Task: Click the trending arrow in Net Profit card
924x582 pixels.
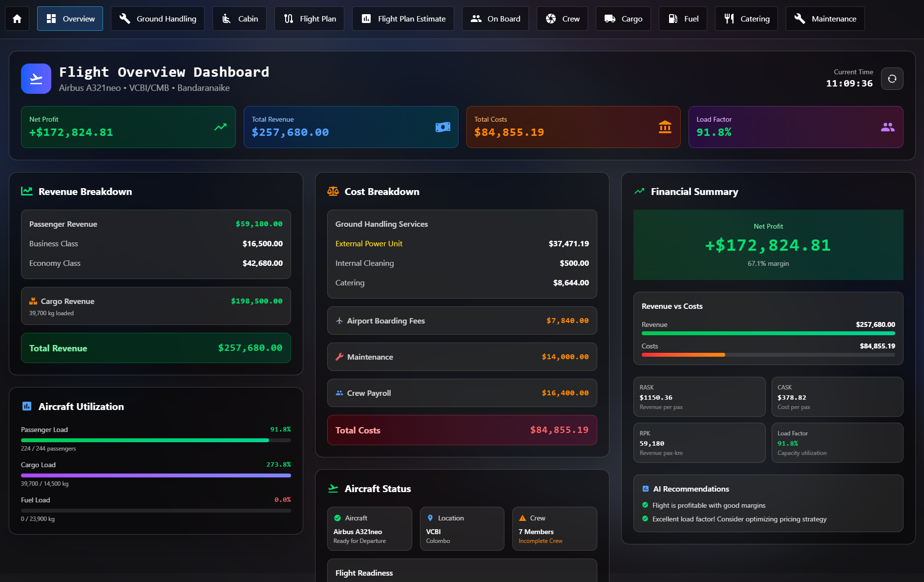Action: [220, 127]
